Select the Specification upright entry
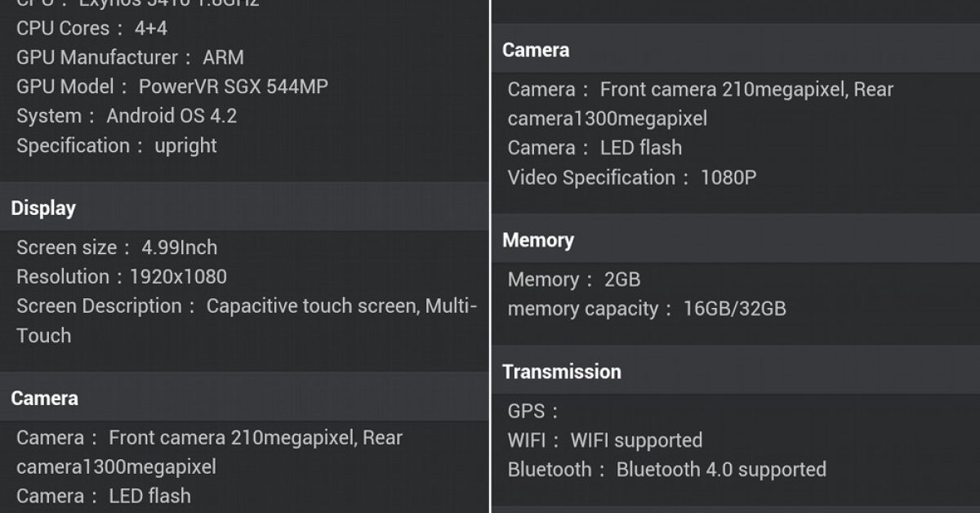The height and width of the screenshot is (513, 980). click(x=117, y=146)
